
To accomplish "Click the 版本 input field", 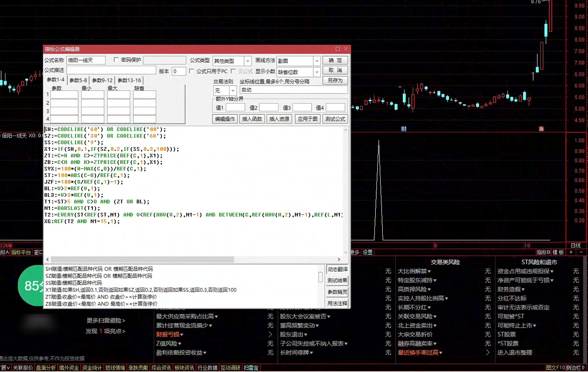I will [179, 71].
